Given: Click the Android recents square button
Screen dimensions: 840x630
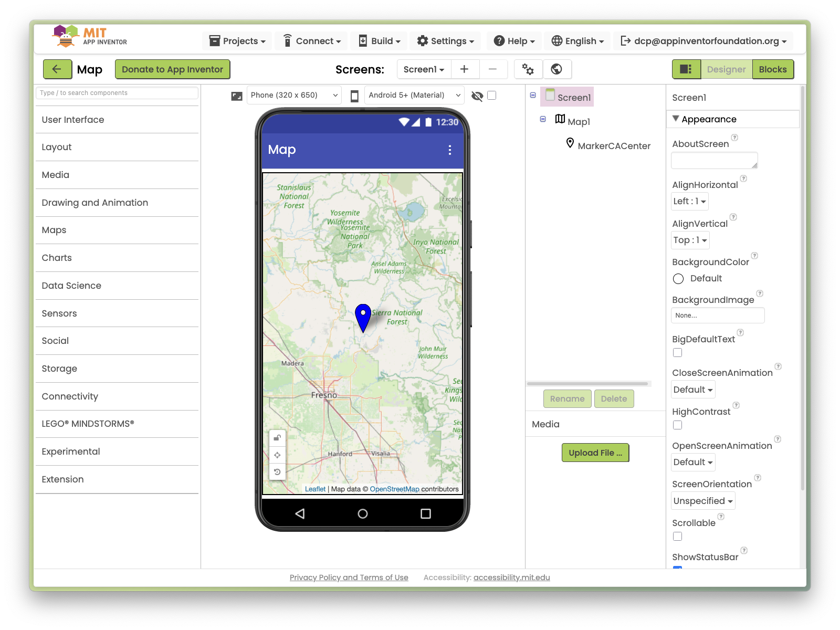Looking at the screenshot, I should coord(426,513).
